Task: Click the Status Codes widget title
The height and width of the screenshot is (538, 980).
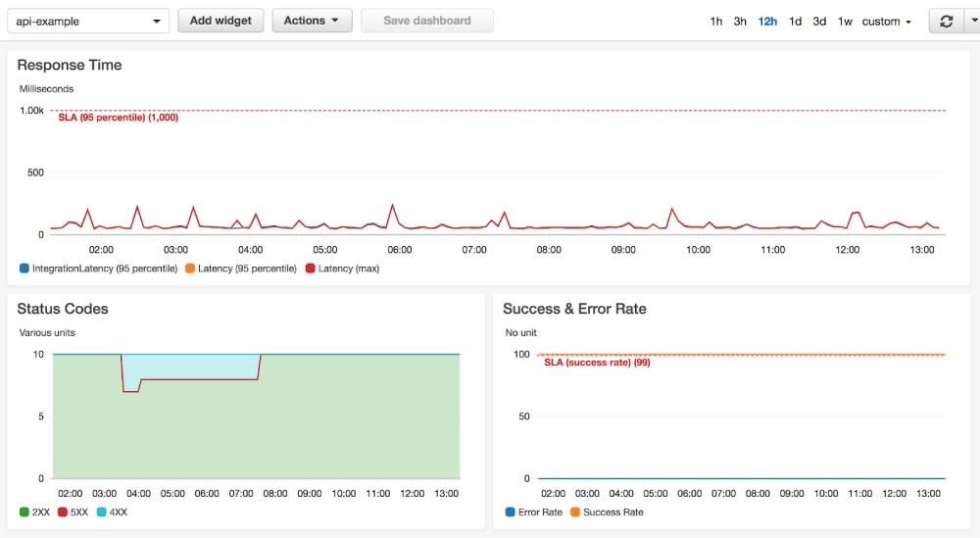Action: click(63, 309)
